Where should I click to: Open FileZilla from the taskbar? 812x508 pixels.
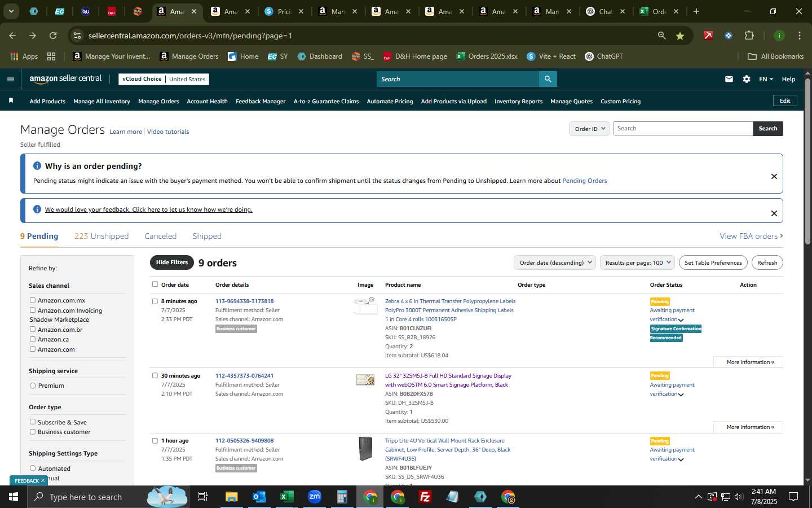[x=425, y=497]
